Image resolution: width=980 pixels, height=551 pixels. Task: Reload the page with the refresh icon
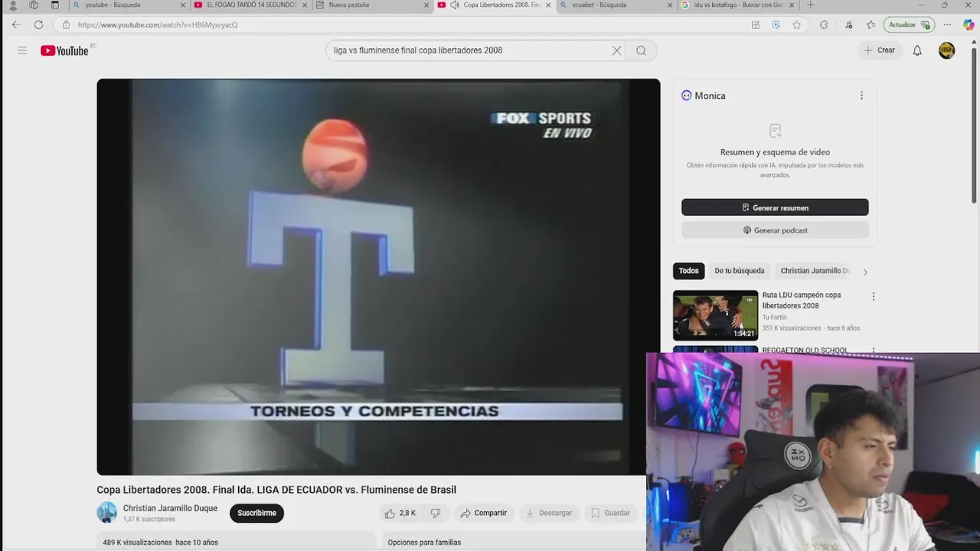(x=38, y=24)
